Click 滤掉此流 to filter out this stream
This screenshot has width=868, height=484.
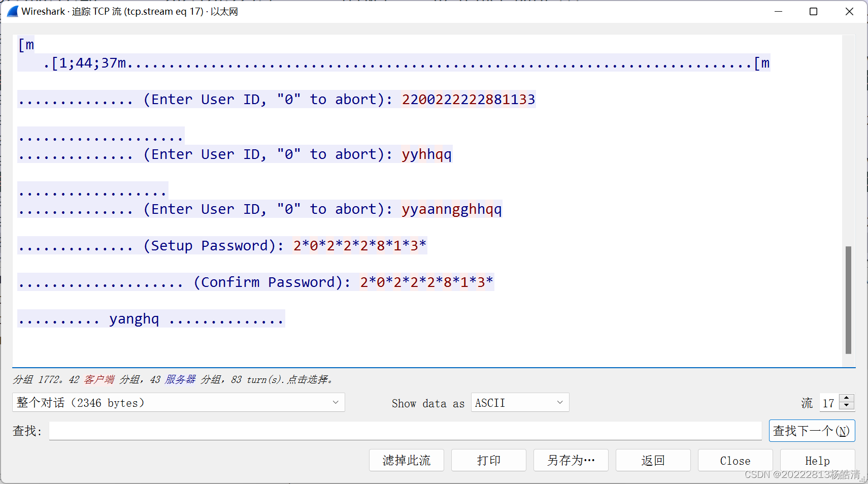pos(407,460)
